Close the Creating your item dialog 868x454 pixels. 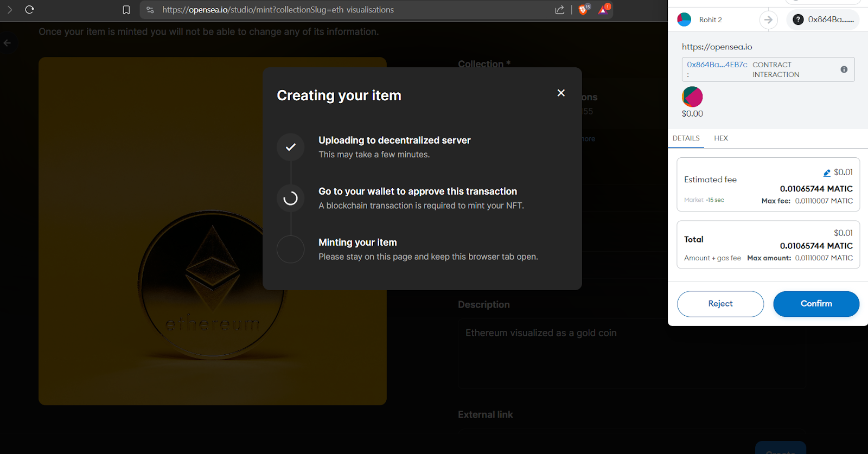point(561,93)
